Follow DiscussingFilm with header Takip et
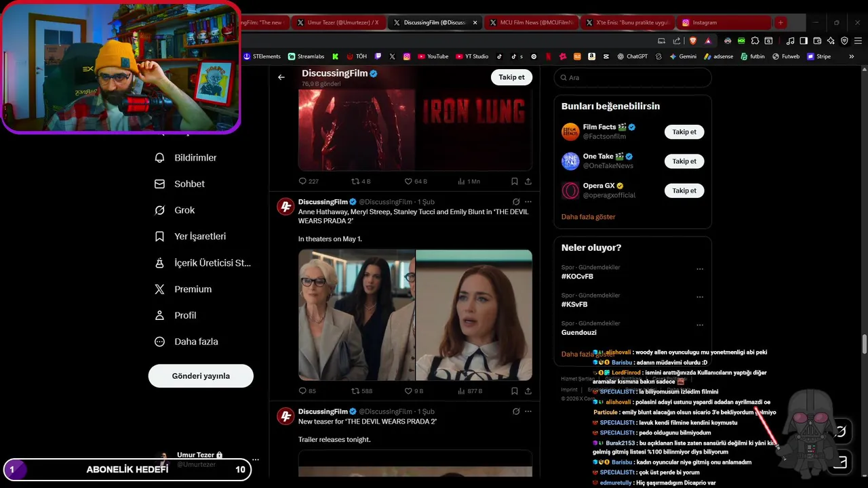Screen dimensions: 868x488 pos(511,77)
